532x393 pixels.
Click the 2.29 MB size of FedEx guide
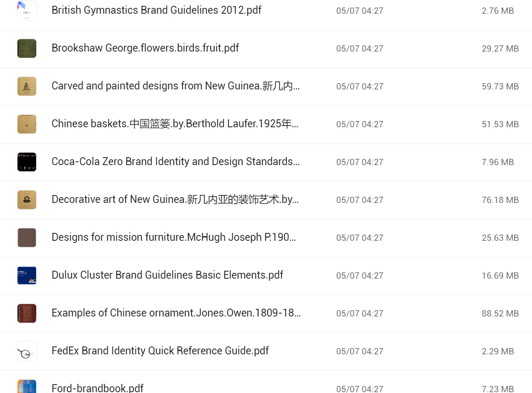[498, 351]
